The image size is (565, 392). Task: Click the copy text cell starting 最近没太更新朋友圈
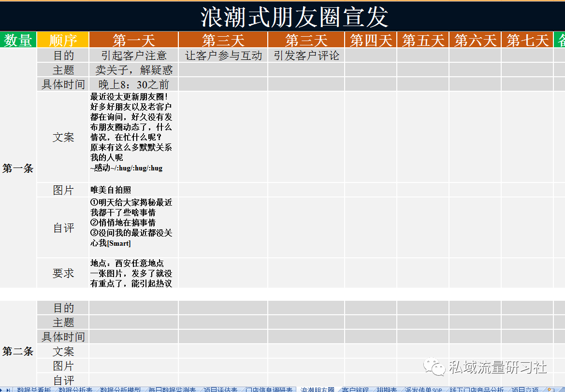(x=134, y=137)
